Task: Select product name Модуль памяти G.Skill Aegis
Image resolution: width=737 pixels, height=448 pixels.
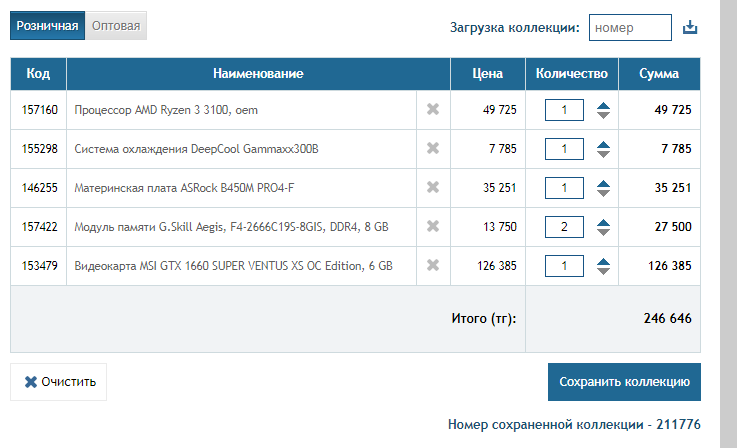Action: [231, 227]
